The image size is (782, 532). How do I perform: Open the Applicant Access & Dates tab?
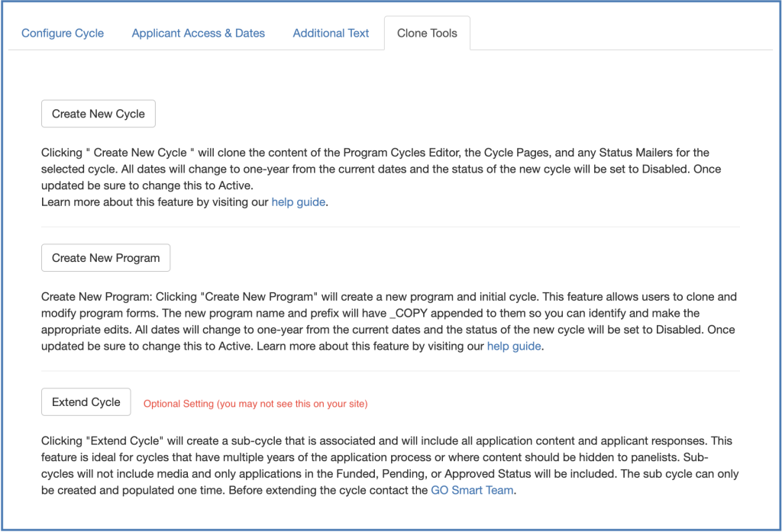click(x=198, y=34)
